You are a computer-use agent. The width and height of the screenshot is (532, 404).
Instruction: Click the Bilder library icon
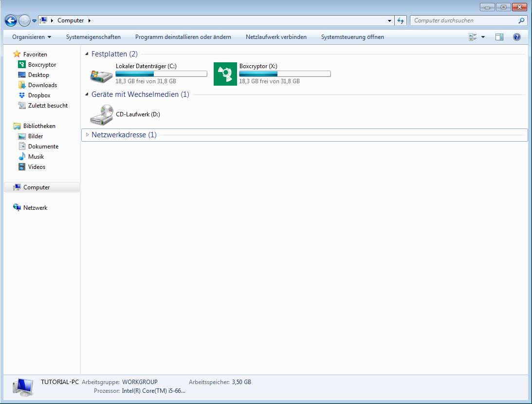(x=22, y=136)
